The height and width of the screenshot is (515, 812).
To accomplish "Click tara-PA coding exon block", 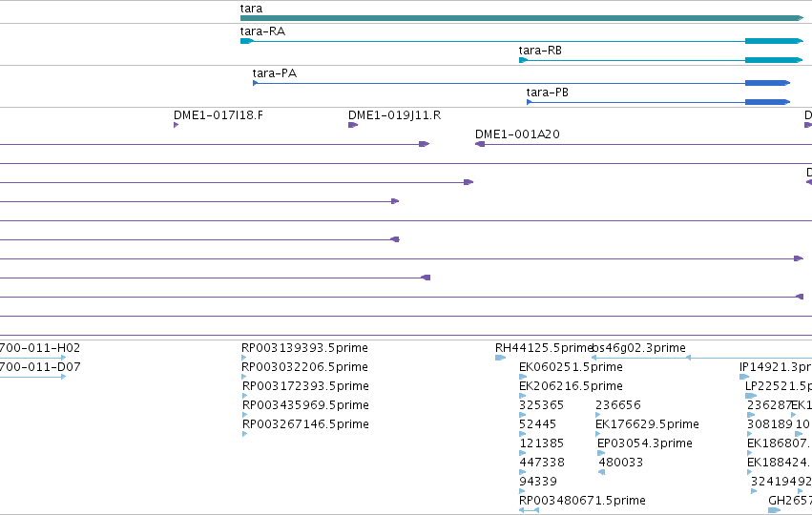I will coord(767,83).
